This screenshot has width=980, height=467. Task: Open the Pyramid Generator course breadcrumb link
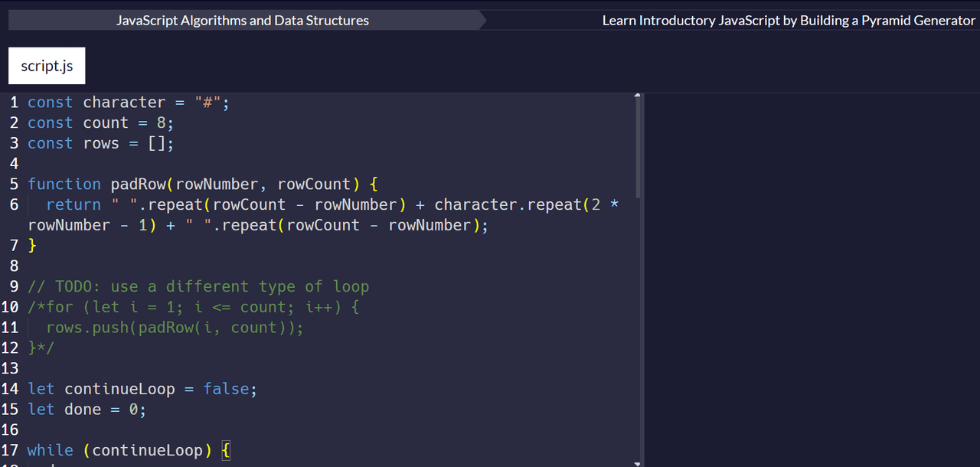point(789,21)
